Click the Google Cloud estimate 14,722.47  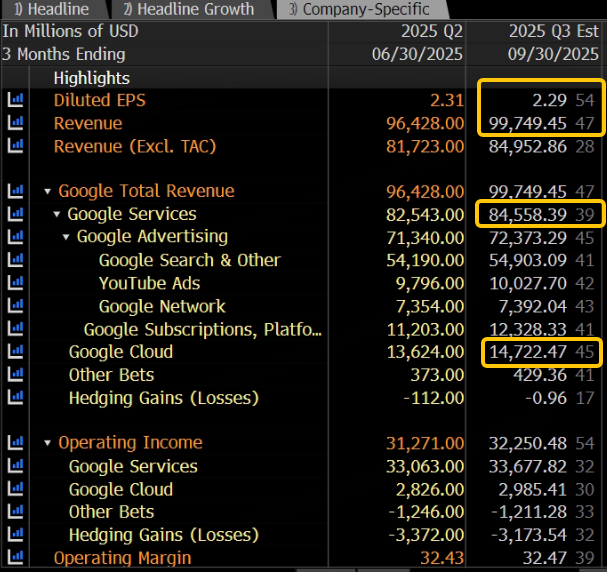(x=528, y=352)
